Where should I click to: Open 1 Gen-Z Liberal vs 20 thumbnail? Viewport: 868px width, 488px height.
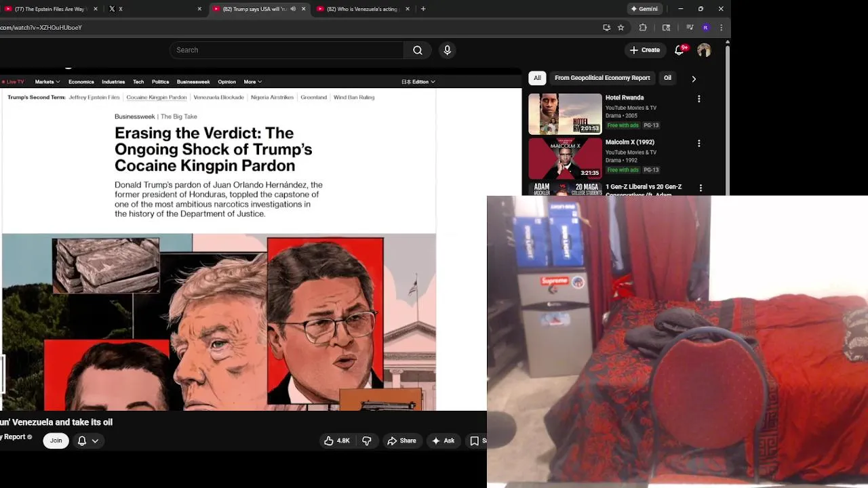point(565,189)
